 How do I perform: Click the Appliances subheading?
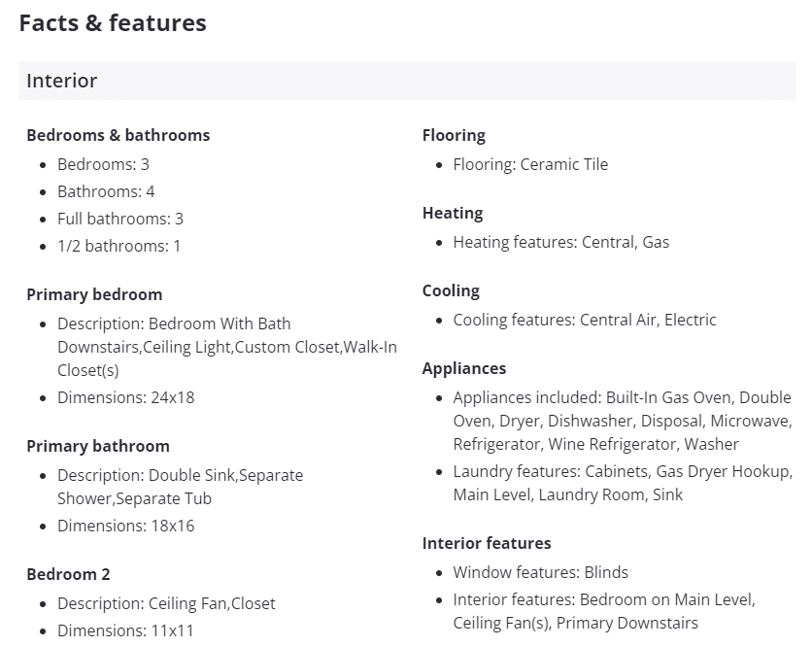pos(464,368)
